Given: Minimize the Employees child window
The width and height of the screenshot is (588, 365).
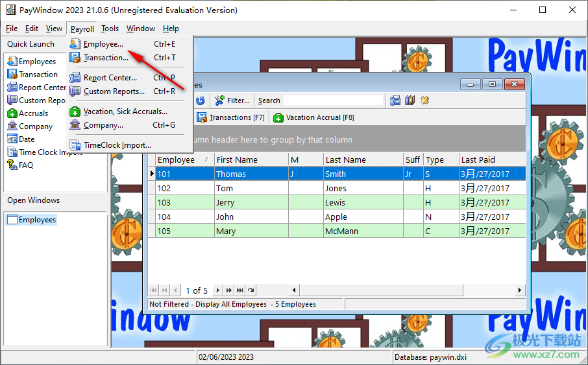Looking at the screenshot, I should (x=471, y=84).
